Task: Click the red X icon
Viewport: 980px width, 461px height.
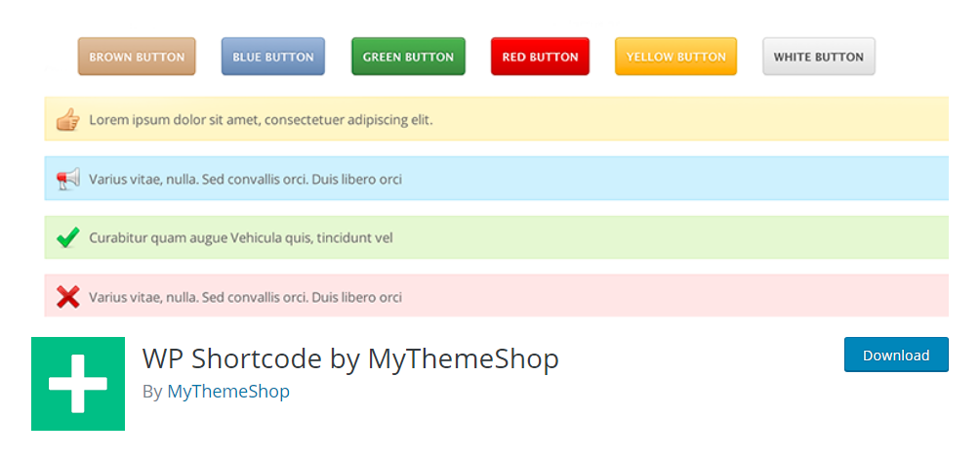Action: [x=68, y=297]
